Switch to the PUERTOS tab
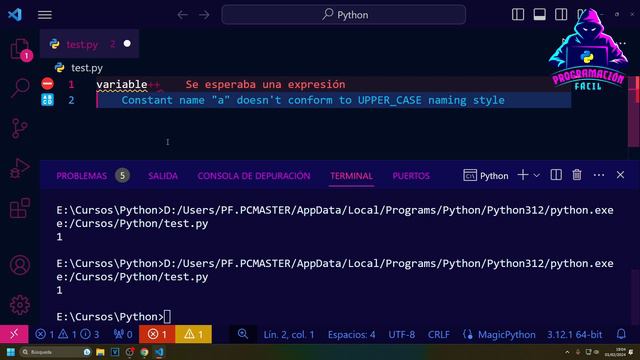640x360 pixels. coord(411,176)
